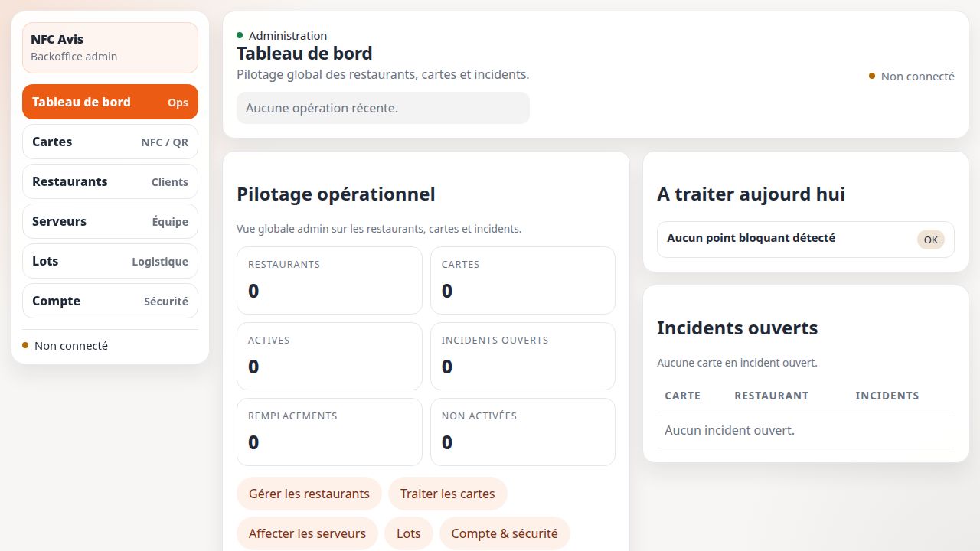Open the "Restaurants" section from the sidebar
The height and width of the screenshot is (551, 980).
tap(109, 181)
